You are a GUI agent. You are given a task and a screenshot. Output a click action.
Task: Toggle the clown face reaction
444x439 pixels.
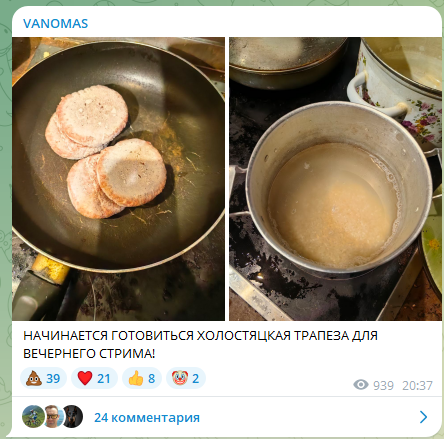[x=186, y=378]
